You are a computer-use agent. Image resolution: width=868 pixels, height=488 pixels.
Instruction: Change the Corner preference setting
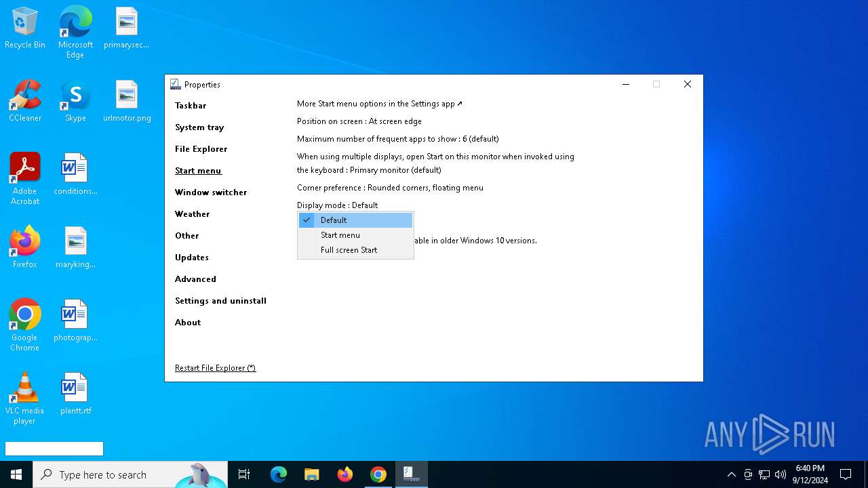pos(390,188)
